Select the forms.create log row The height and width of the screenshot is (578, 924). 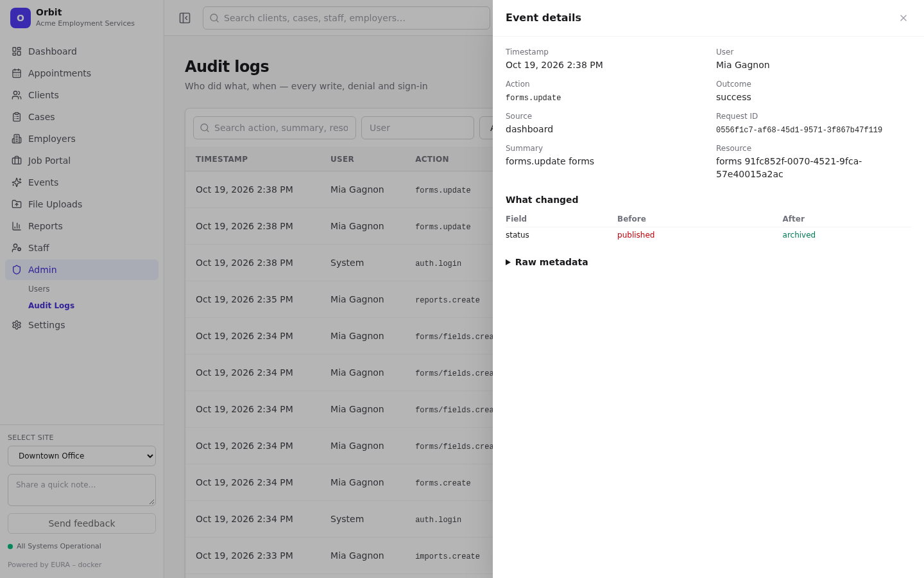[x=339, y=482]
